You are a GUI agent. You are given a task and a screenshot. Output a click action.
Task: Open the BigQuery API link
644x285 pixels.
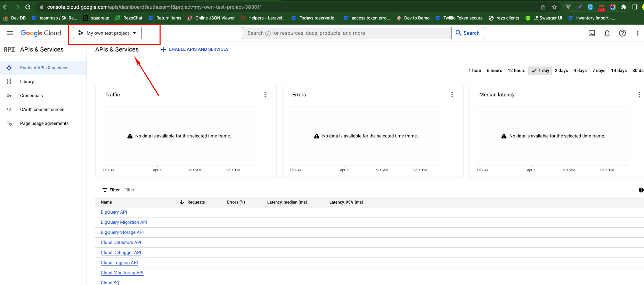point(114,212)
